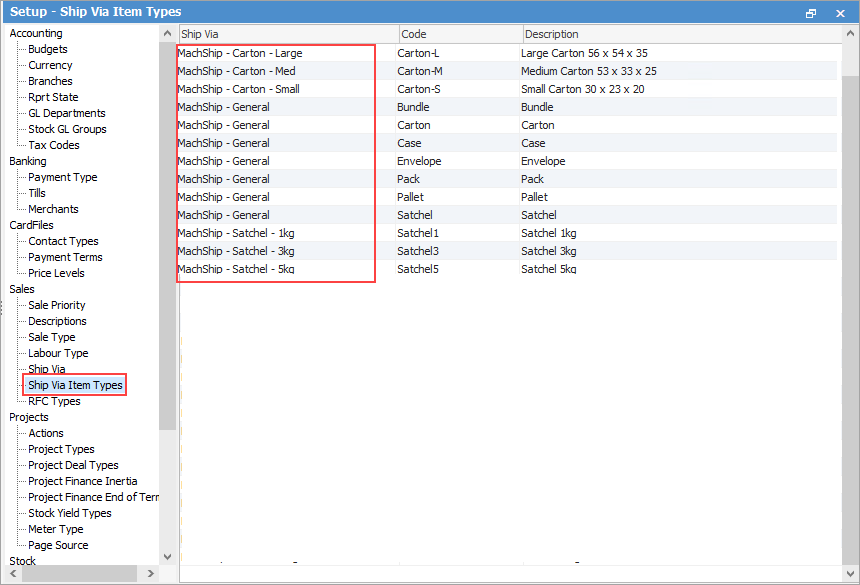The image size is (860, 585).
Task: Sort by the Ship Via column header
Action: pyautogui.click(x=289, y=34)
